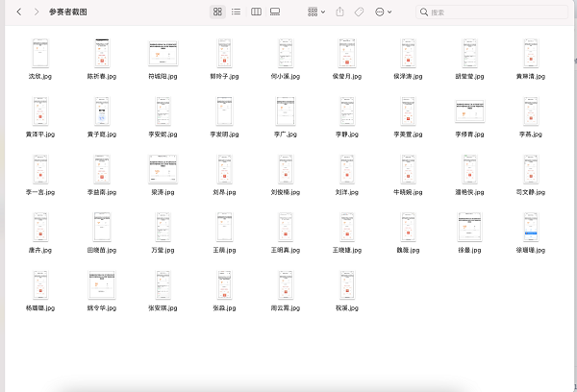Open the more actions ellipsis menu
The width and height of the screenshot is (577, 392).
click(x=383, y=12)
